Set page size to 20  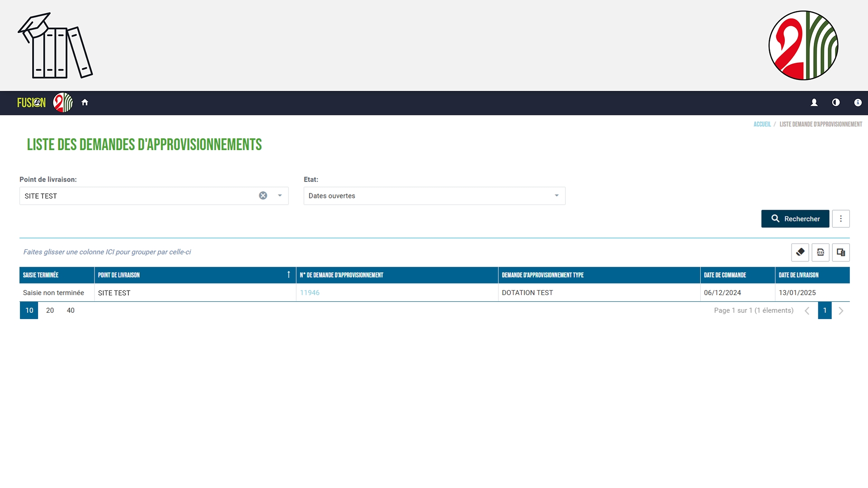(x=50, y=310)
